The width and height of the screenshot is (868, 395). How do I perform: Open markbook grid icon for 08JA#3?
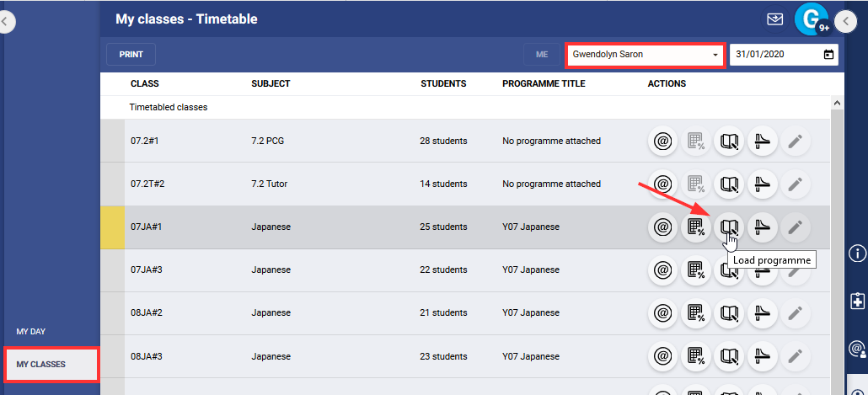point(696,356)
